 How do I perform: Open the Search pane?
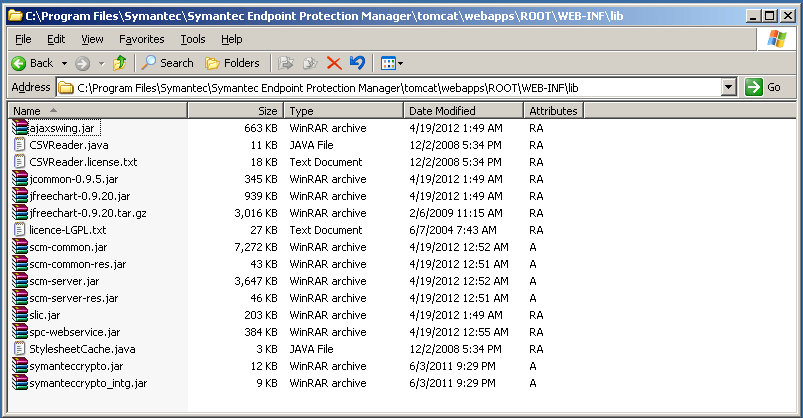tap(168, 63)
